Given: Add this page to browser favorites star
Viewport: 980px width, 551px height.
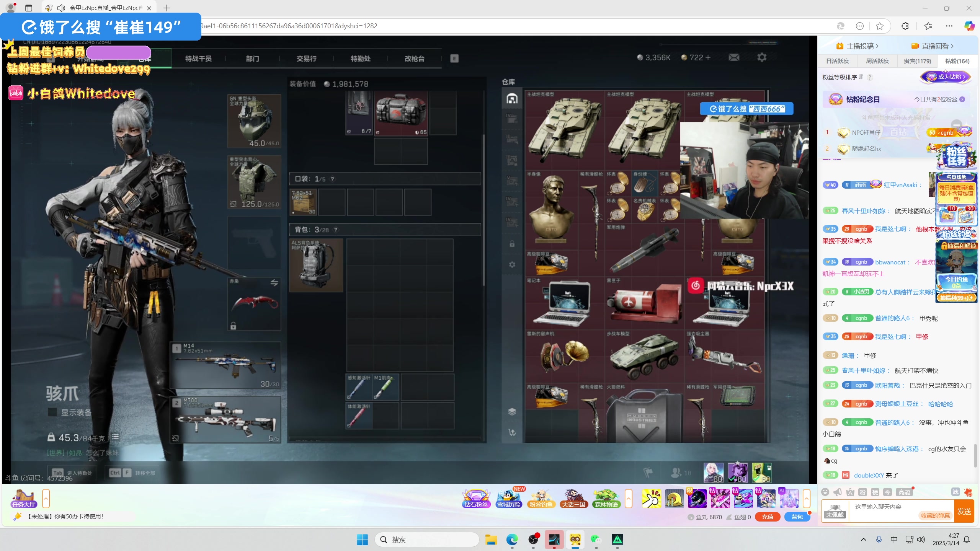Looking at the screenshot, I should tap(880, 26).
